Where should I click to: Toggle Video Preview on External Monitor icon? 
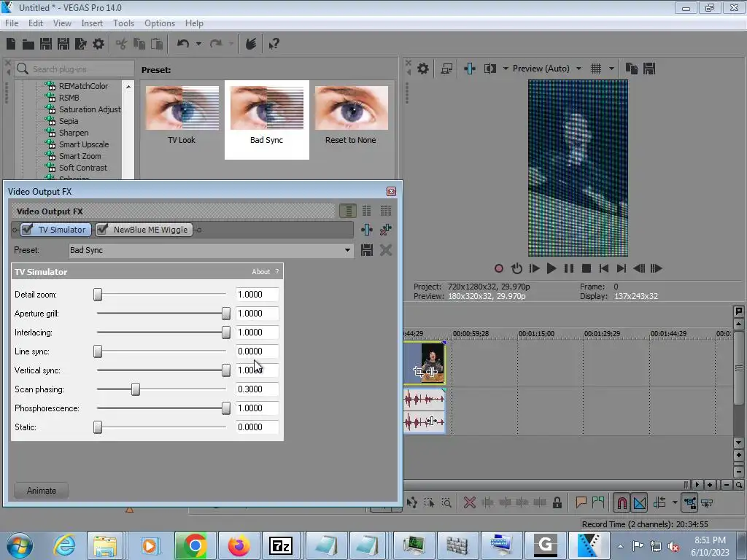tap(446, 69)
